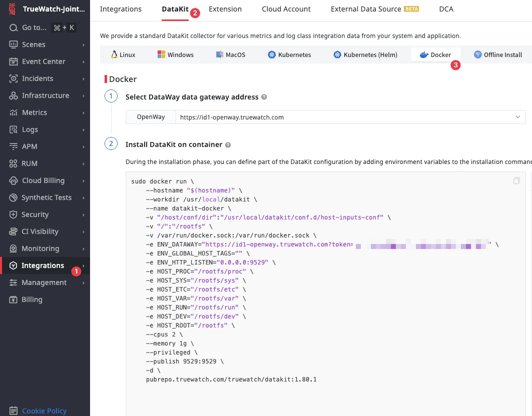Screen dimensions: 532x416
Task: Expand the APM menu arrow
Action: 84,146
